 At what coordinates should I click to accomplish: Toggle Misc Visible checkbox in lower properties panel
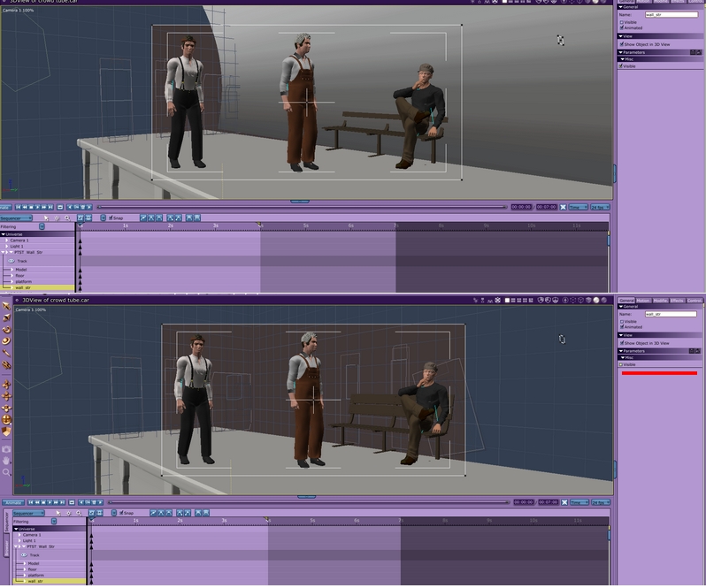[621, 364]
